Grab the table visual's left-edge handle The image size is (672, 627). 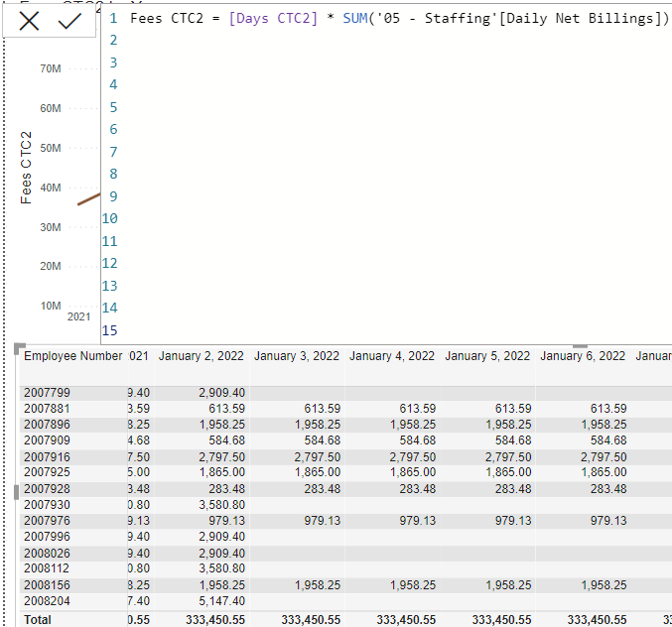[16, 492]
